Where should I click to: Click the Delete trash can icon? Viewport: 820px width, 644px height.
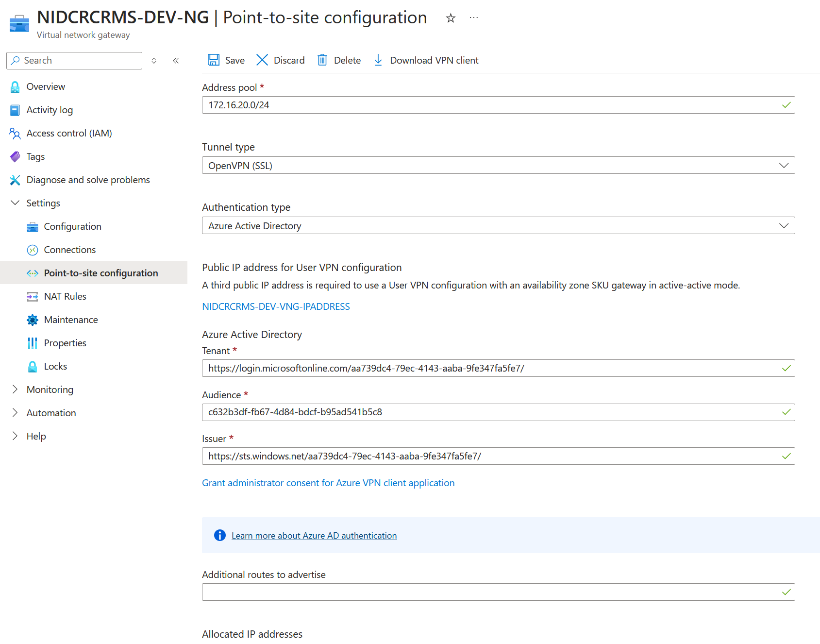[322, 60]
